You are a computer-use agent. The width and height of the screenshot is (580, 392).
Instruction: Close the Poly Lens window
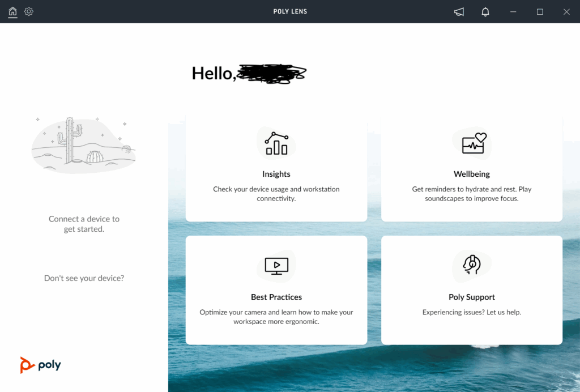(566, 12)
